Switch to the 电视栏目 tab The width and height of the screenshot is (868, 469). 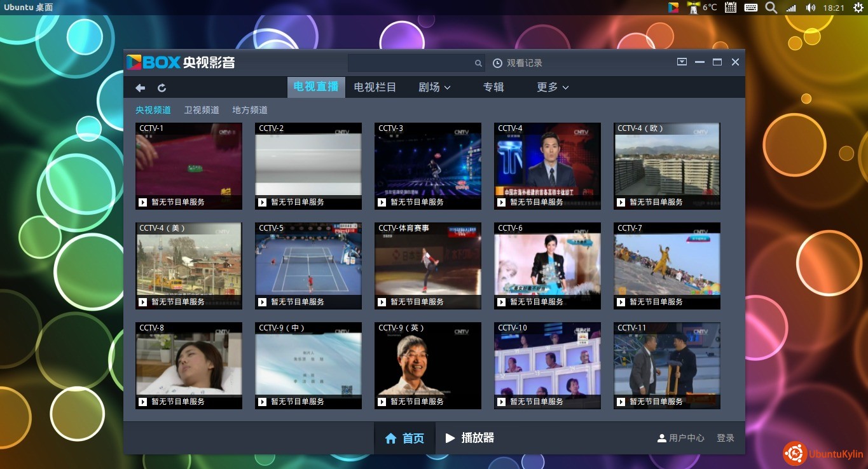coord(375,87)
